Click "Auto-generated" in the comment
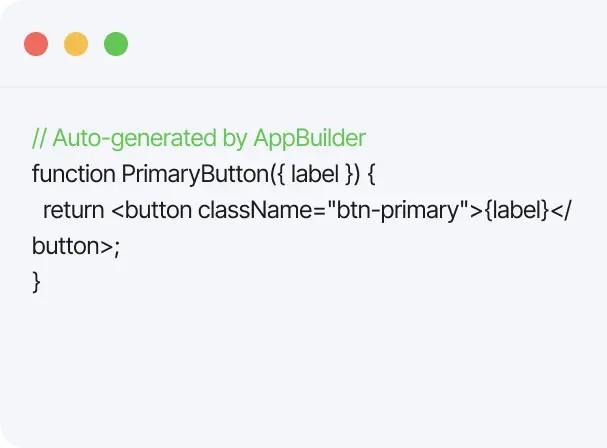This screenshot has width=607, height=448. 132,138
